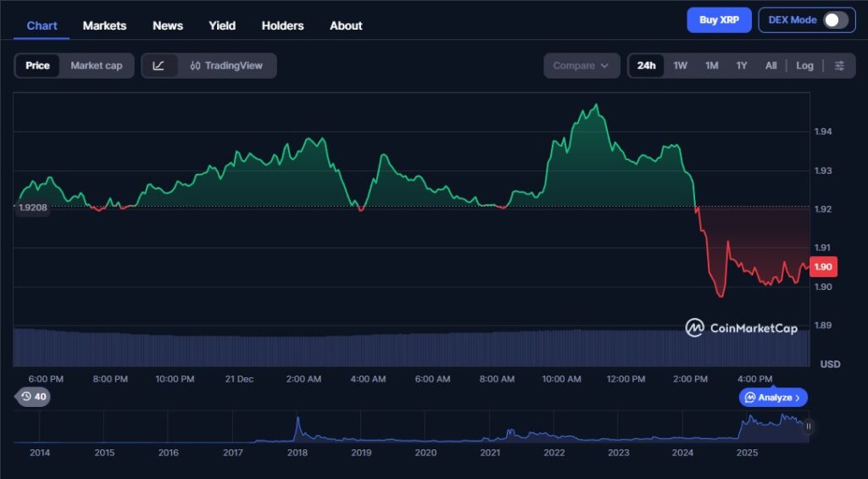868x479 pixels.
Task: Open the Yield tab
Action: [x=222, y=25]
